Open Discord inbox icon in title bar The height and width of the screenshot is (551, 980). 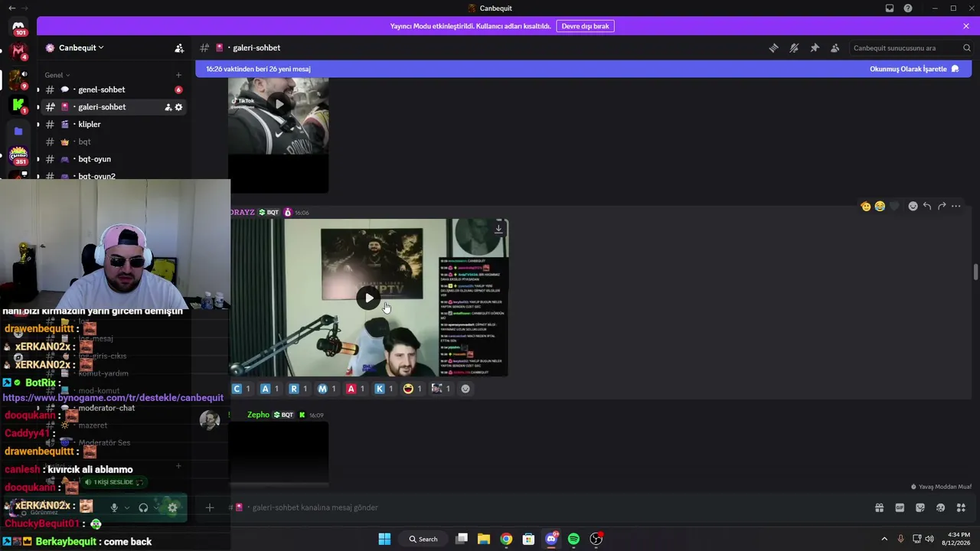(890, 8)
